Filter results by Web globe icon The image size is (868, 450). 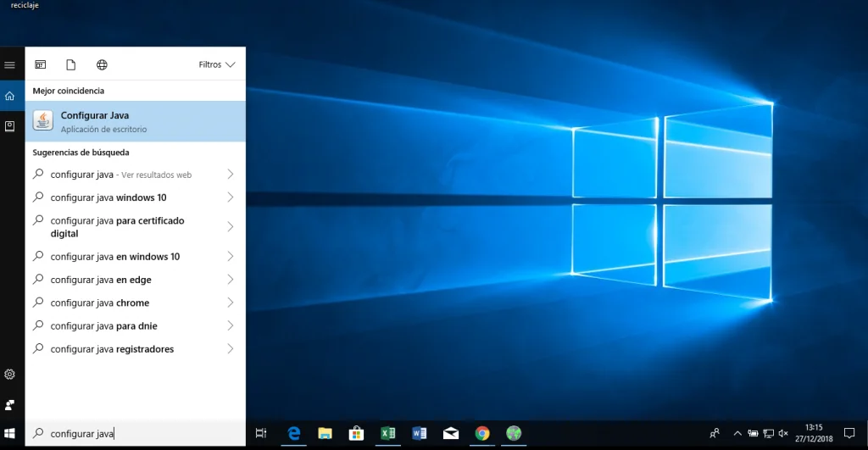click(x=102, y=64)
